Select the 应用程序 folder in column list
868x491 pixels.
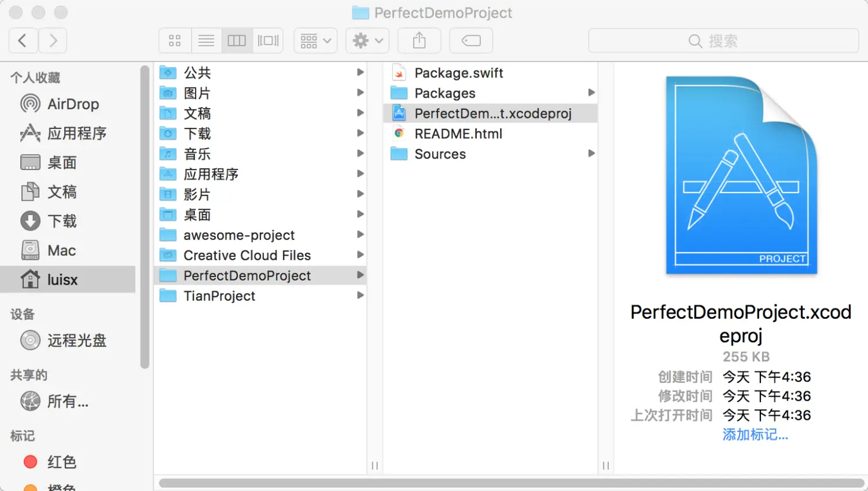point(260,174)
